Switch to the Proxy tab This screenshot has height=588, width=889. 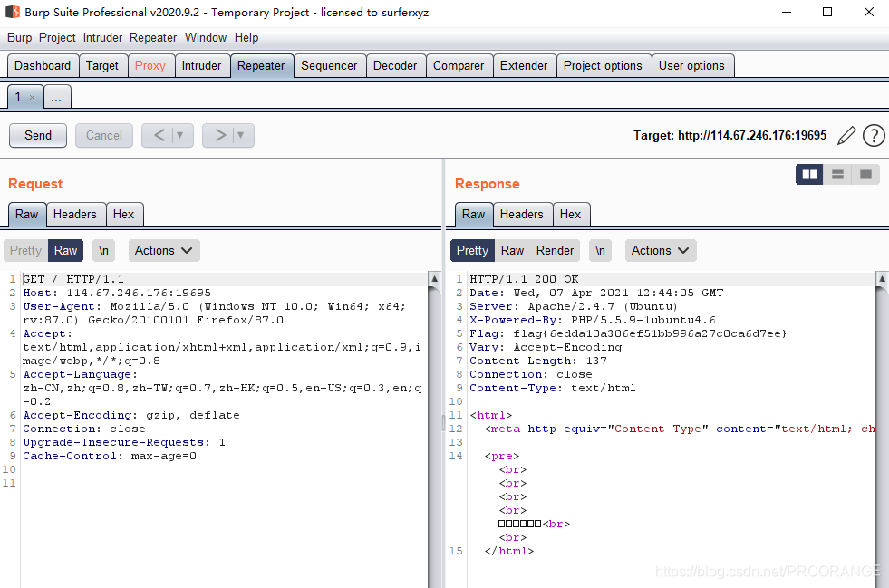click(150, 66)
